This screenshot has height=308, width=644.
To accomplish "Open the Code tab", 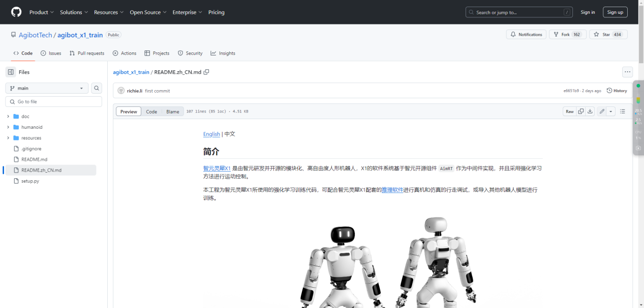I will 23,53.
